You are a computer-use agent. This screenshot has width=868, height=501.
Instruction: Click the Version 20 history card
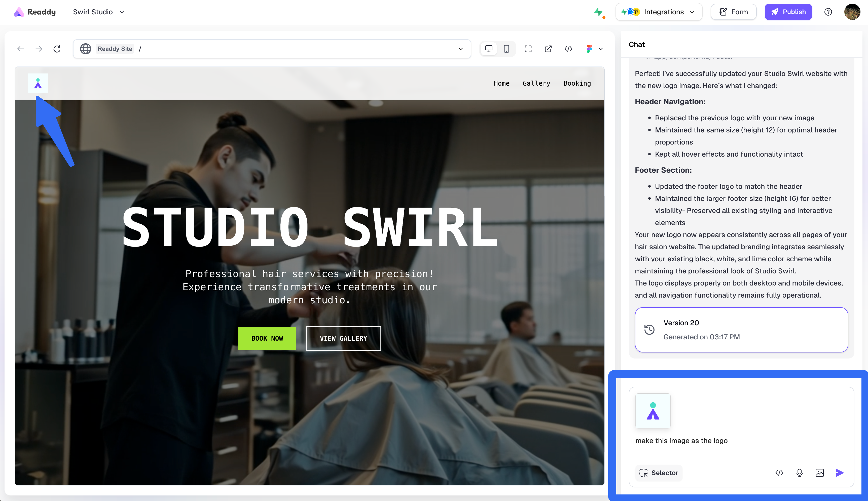(x=741, y=330)
